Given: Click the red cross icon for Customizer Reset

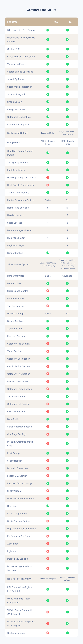Looking at the screenshot, I should coord(48,633).
